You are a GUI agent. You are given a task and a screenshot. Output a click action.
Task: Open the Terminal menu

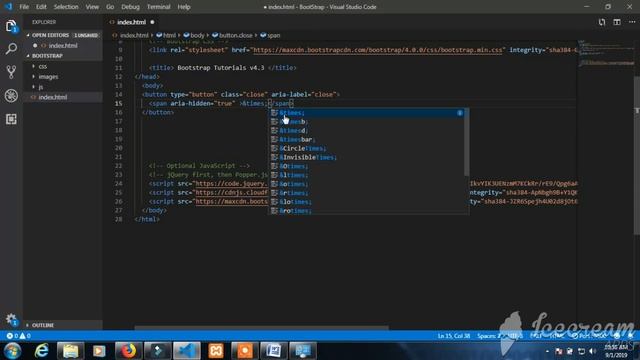point(158,7)
